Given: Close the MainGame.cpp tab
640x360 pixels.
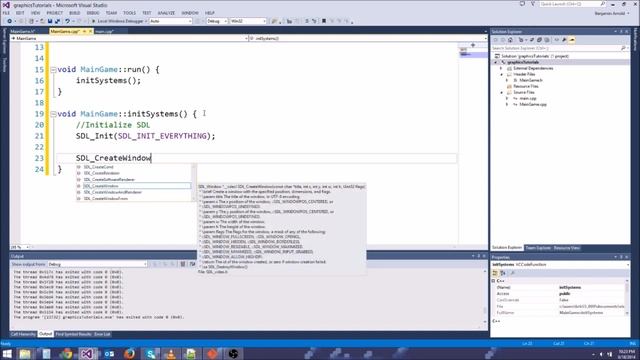Looking at the screenshot, I should (91, 31).
